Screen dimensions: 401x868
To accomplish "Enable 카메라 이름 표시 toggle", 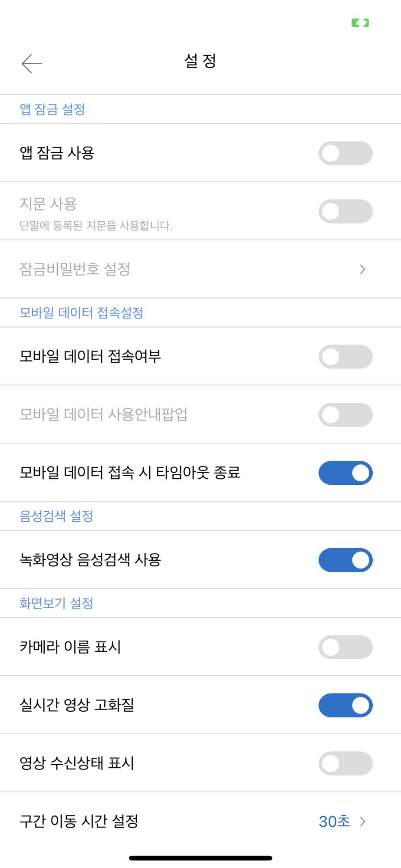I will pos(345,647).
